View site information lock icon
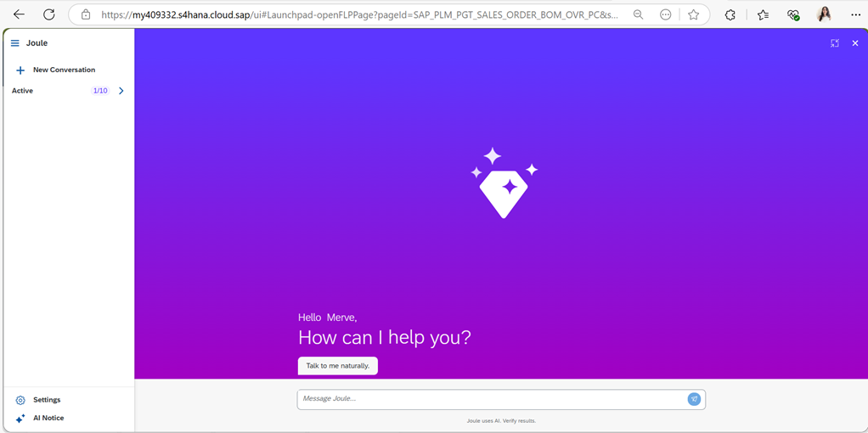The image size is (868, 433). [86, 14]
